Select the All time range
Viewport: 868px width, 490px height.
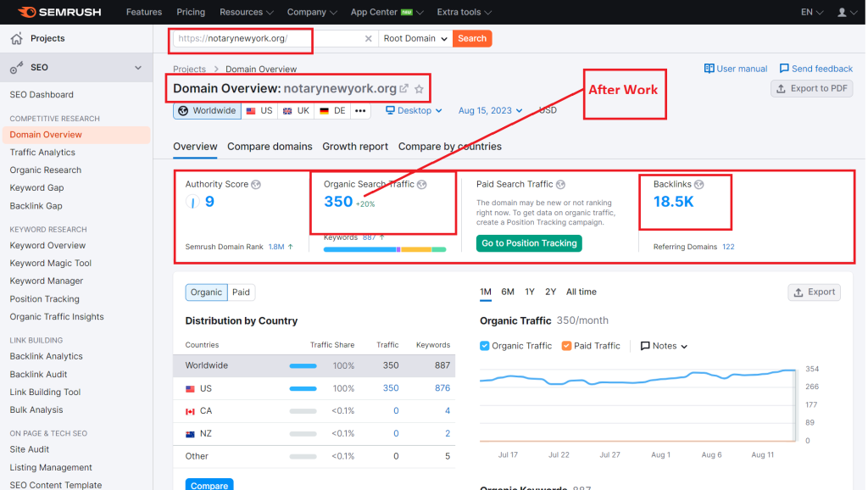click(581, 292)
